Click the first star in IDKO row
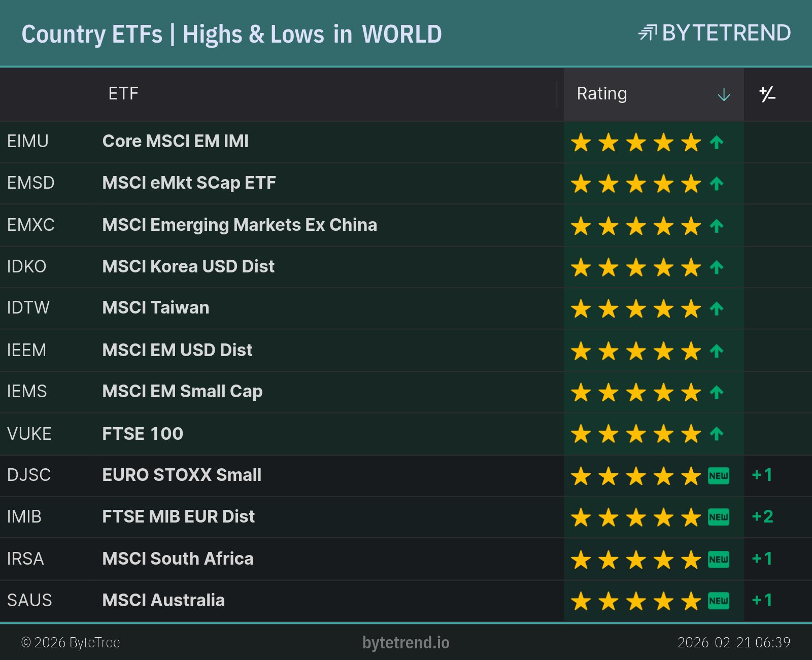Screen dimensions: 812x660 (581, 267)
